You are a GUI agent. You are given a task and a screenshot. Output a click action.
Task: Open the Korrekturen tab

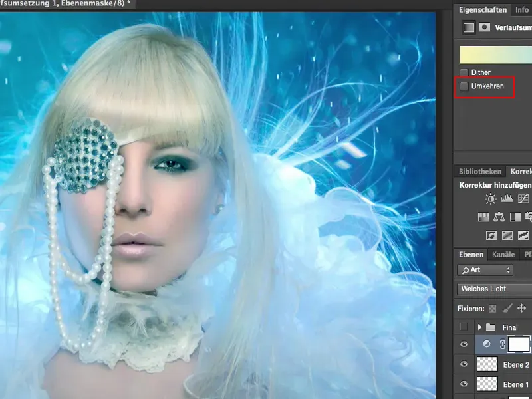(x=520, y=172)
